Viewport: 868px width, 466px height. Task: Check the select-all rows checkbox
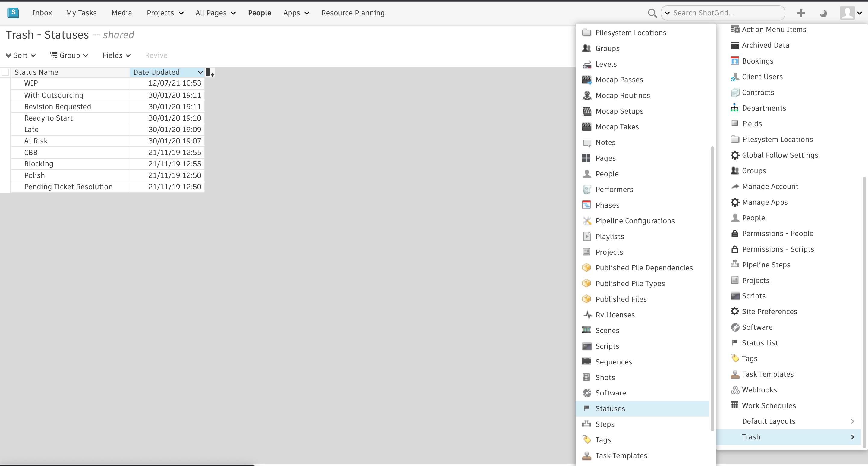(5, 72)
